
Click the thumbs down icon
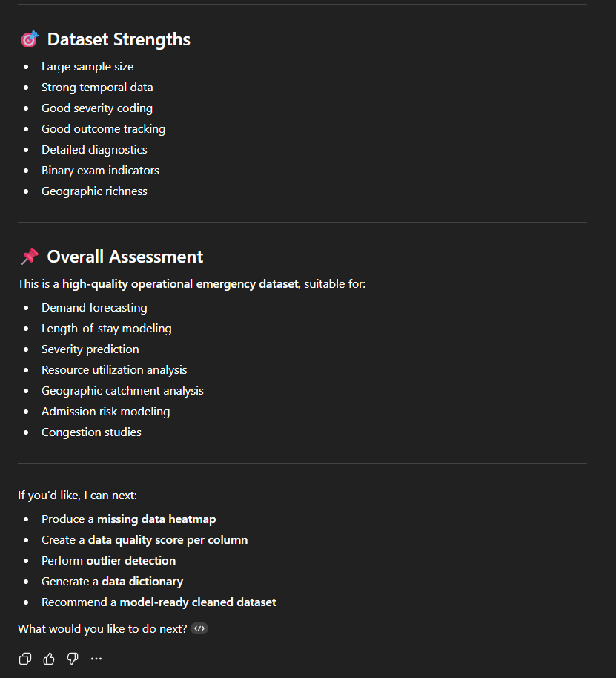click(73, 659)
